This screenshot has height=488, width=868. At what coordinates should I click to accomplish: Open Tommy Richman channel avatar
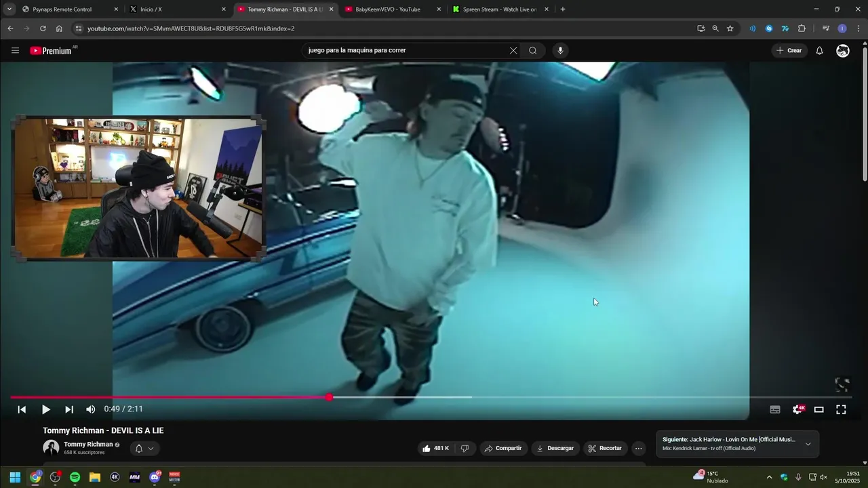tap(51, 448)
